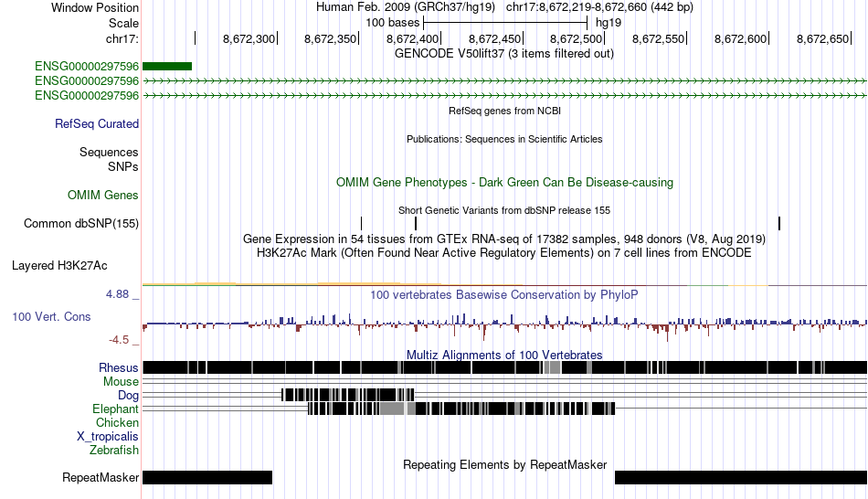868x499 pixels.
Task: Select the Zebrafish alignment label
Action: pyautogui.click(x=113, y=450)
